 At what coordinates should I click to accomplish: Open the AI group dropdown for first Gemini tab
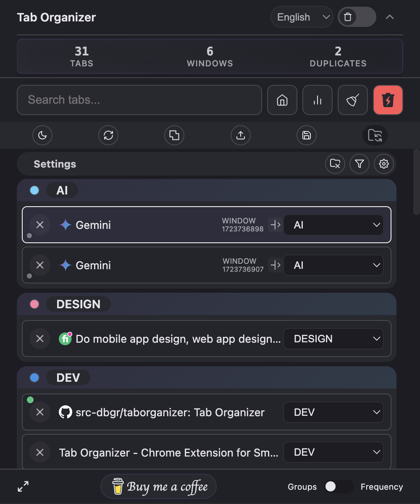click(x=333, y=225)
